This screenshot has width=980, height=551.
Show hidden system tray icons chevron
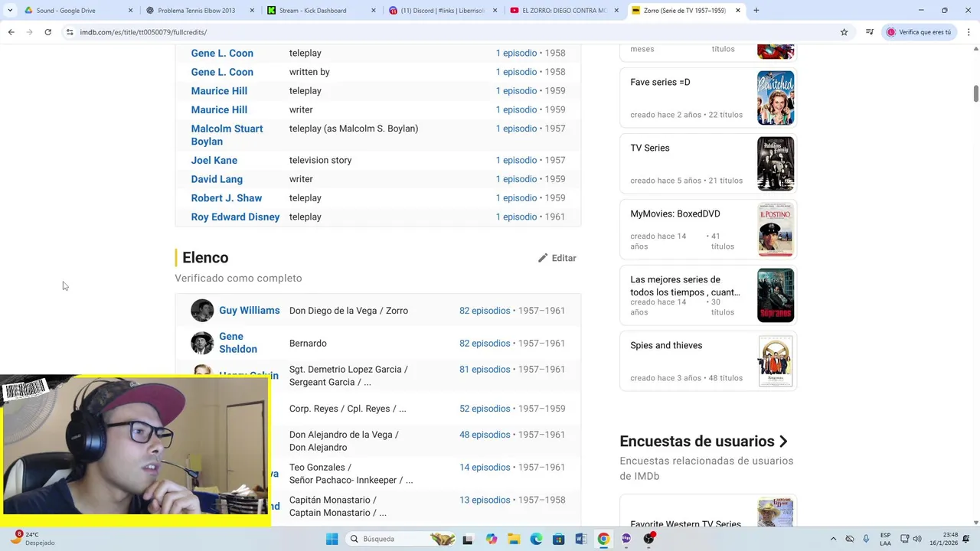(833, 539)
